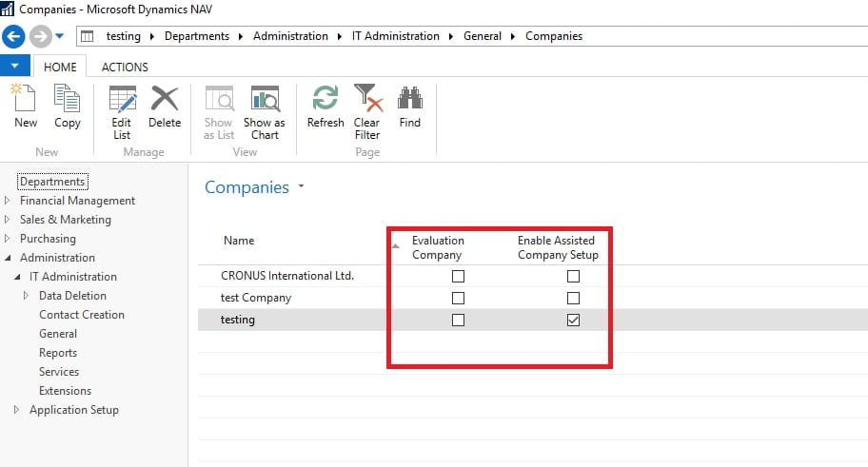This screenshot has width=868, height=467.
Task: Select IT Administration in navigation pane
Action: coord(73,277)
